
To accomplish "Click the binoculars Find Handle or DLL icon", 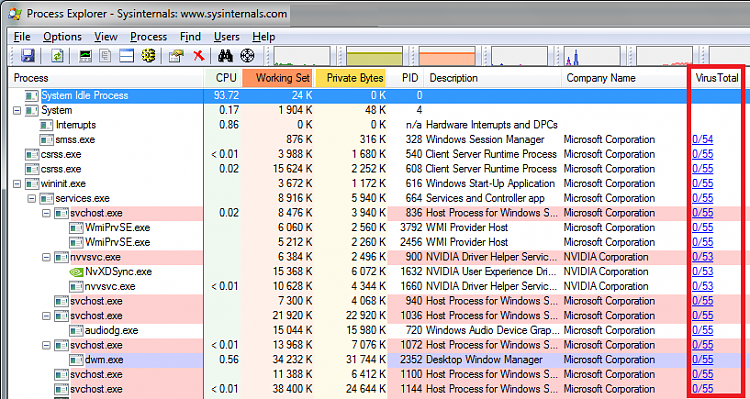I will point(225,56).
